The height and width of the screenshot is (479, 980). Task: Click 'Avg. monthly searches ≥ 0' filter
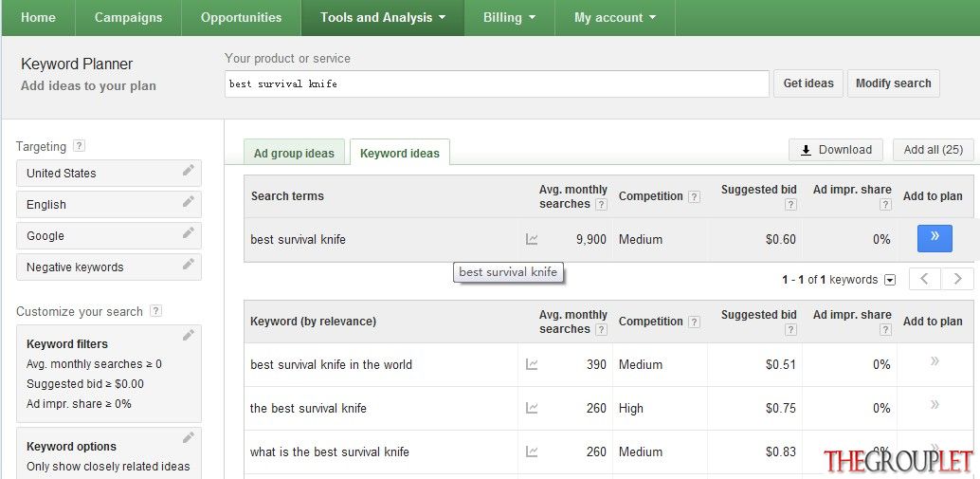point(95,364)
